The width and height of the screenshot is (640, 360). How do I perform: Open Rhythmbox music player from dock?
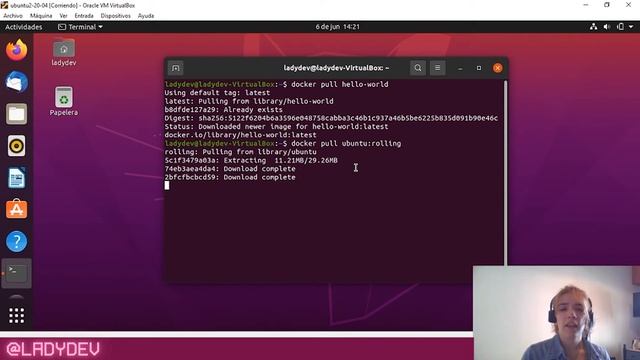pyautogui.click(x=16, y=146)
